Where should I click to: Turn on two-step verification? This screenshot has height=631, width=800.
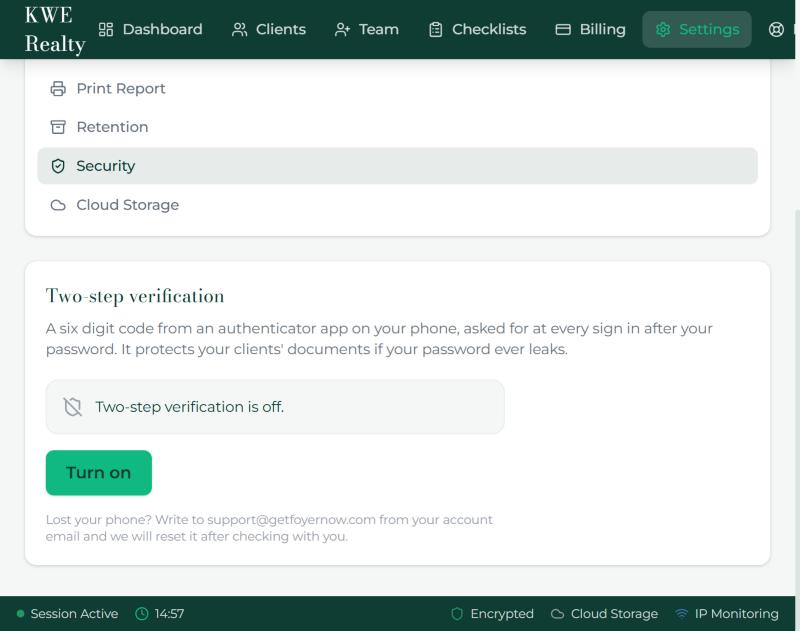coord(99,473)
